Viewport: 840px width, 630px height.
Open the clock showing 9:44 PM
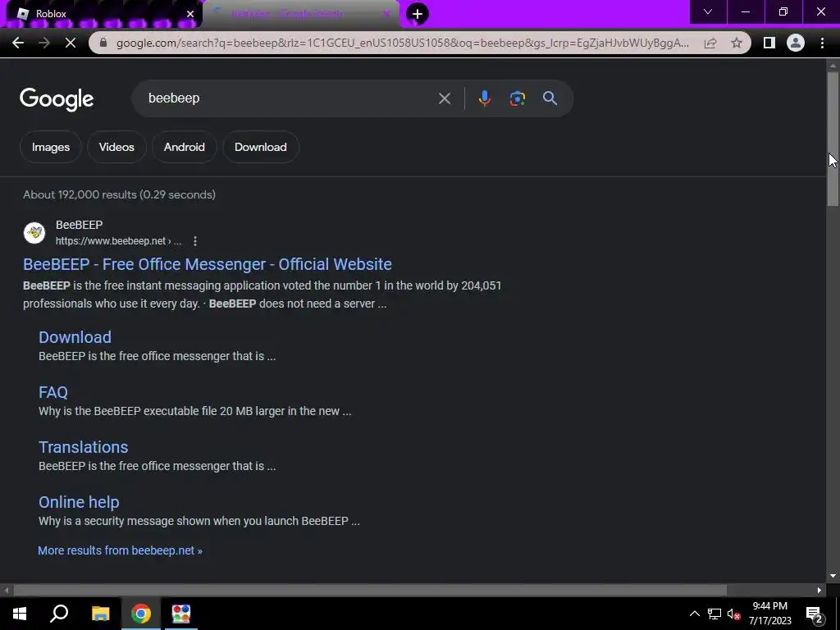pyautogui.click(x=769, y=614)
